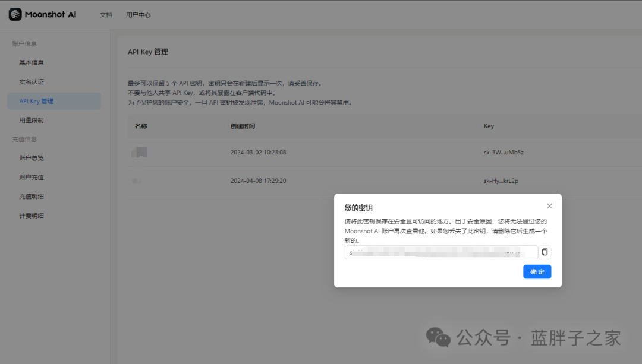The height and width of the screenshot is (364, 642).
Task: Click the 充值信息 sidebar section label
Action: tap(24, 139)
